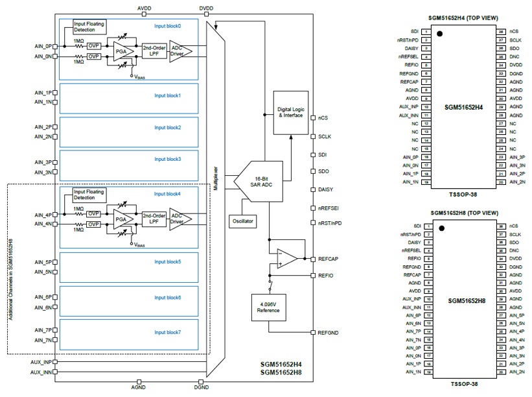
Task: Select the Input block5 label
Action: (168, 262)
